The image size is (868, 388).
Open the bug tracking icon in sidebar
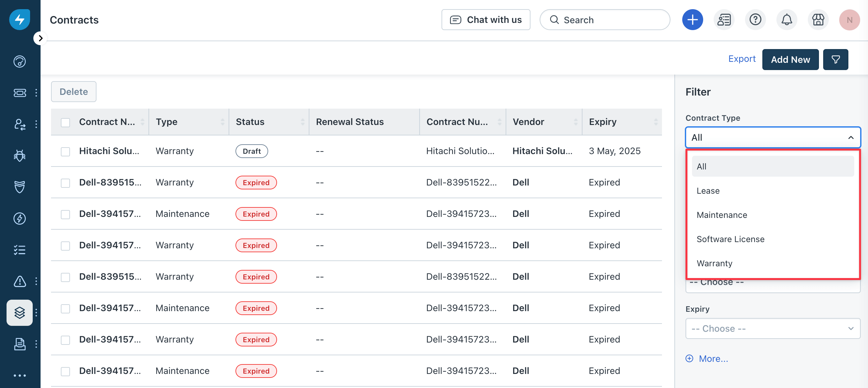click(x=20, y=156)
